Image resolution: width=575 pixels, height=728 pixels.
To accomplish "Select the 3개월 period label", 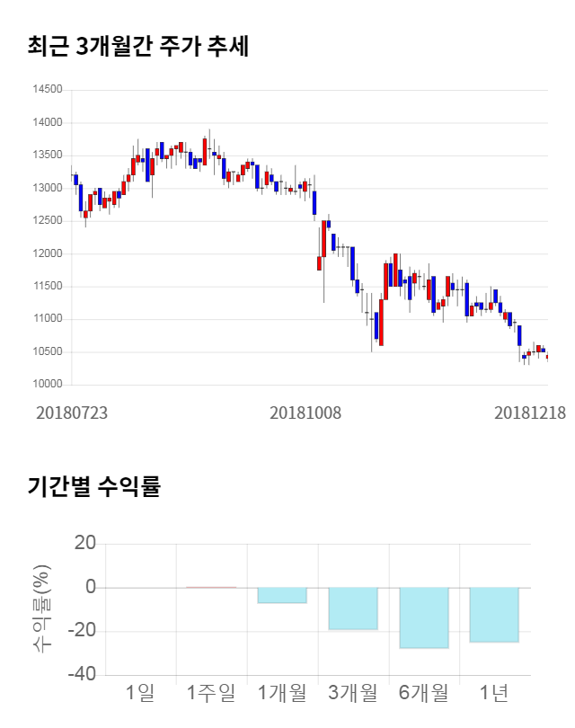I will click(353, 693).
